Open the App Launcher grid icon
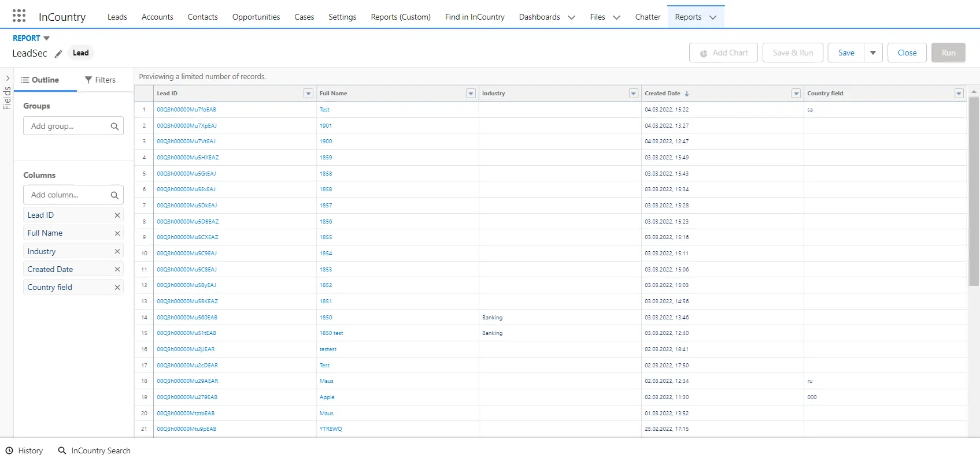Viewport: 980px width, 458px height. (x=19, y=16)
